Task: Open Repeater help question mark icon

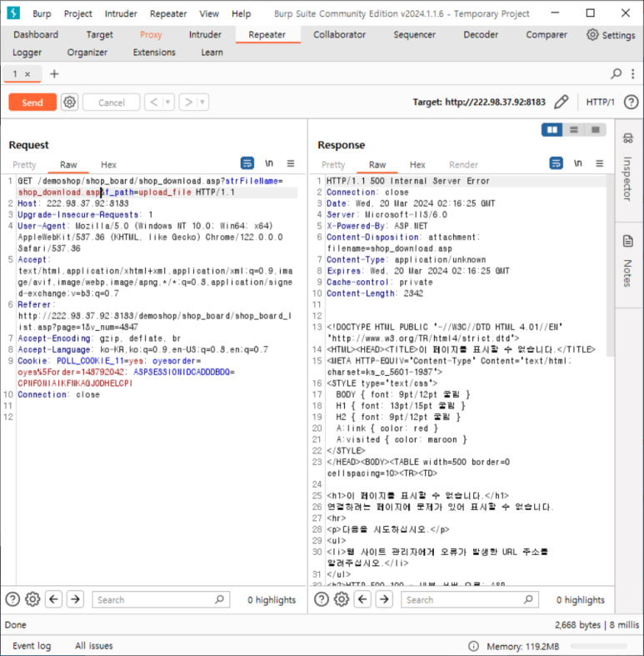Action: coord(631,102)
